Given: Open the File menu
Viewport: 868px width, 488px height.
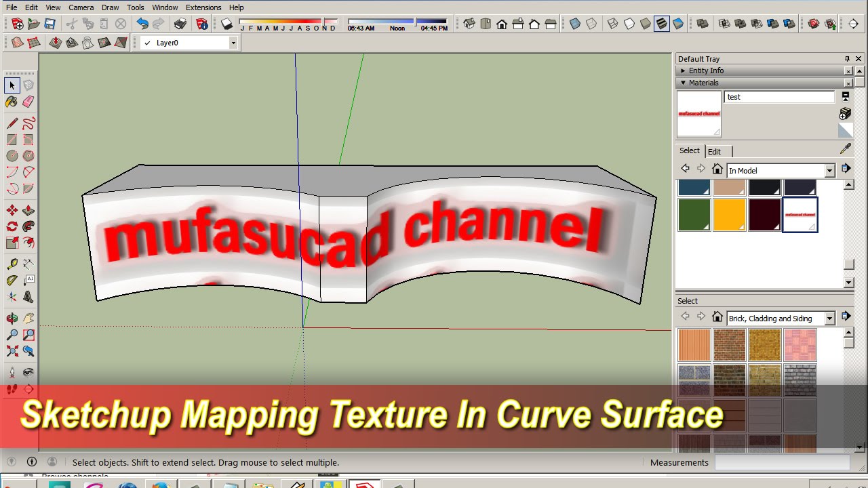Looking at the screenshot, I should (12, 7).
